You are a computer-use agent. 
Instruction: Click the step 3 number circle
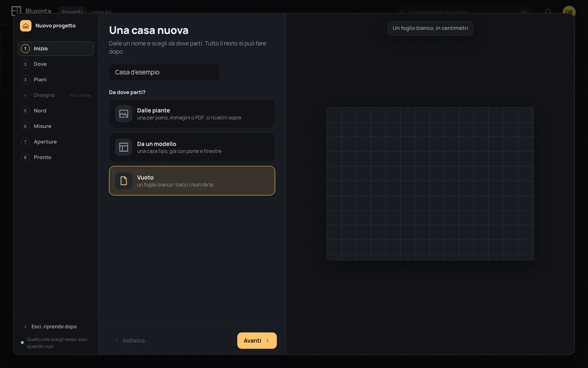pos(25,80)
